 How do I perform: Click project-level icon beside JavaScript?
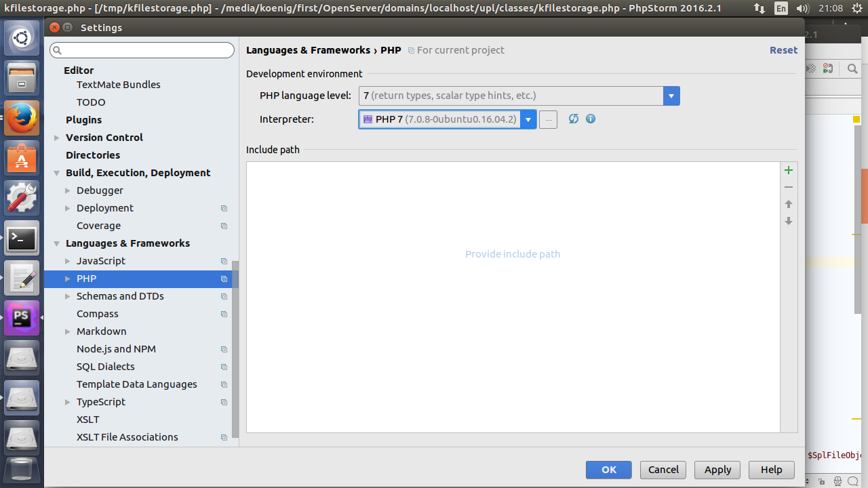tap(224, 261)
